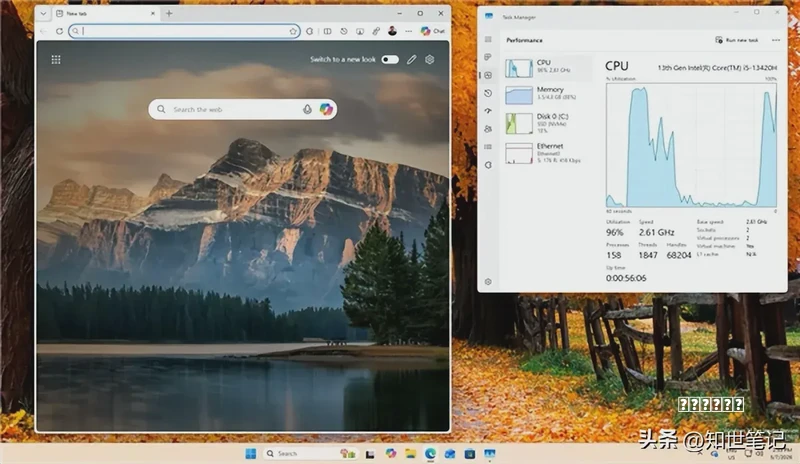The image size is (800, 464).
Task: Add page to favorites with star icon
Action: tap(293, 31)
